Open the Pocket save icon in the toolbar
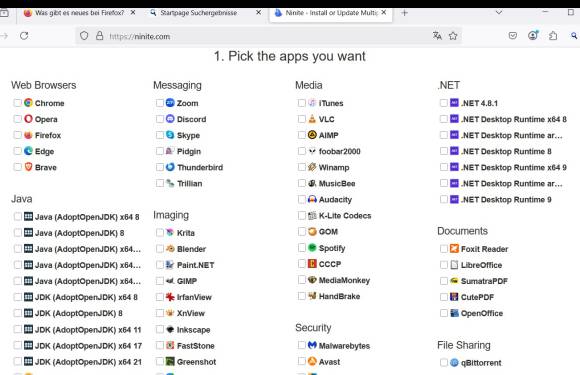Viewport: 580px width, 375px height. 513,36
